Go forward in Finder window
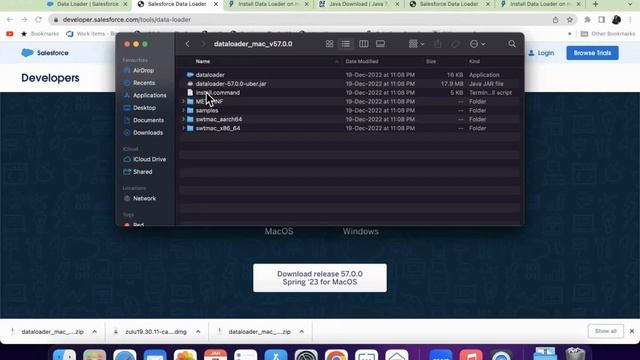The image size is (640, 360). click(x=202, y=44)
